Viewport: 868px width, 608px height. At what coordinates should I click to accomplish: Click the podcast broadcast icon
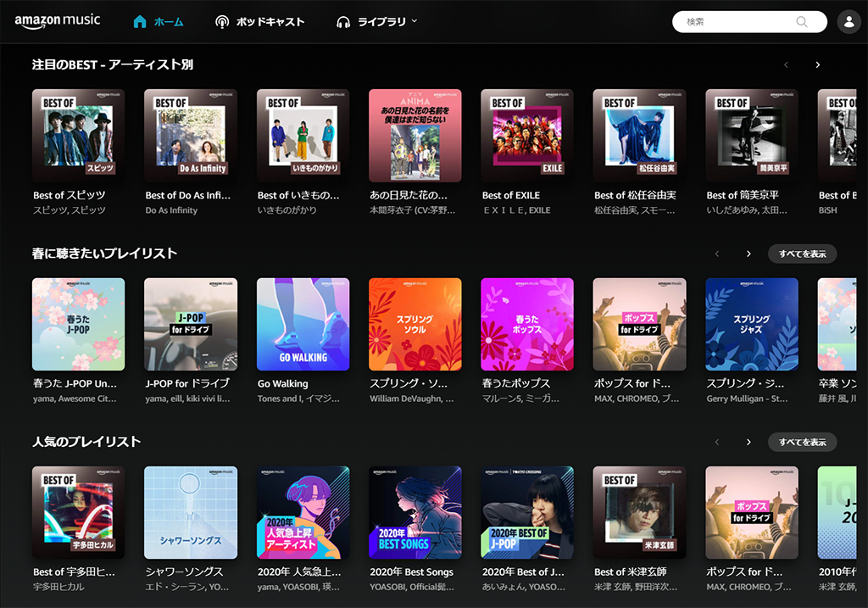(x=222, y=21)
